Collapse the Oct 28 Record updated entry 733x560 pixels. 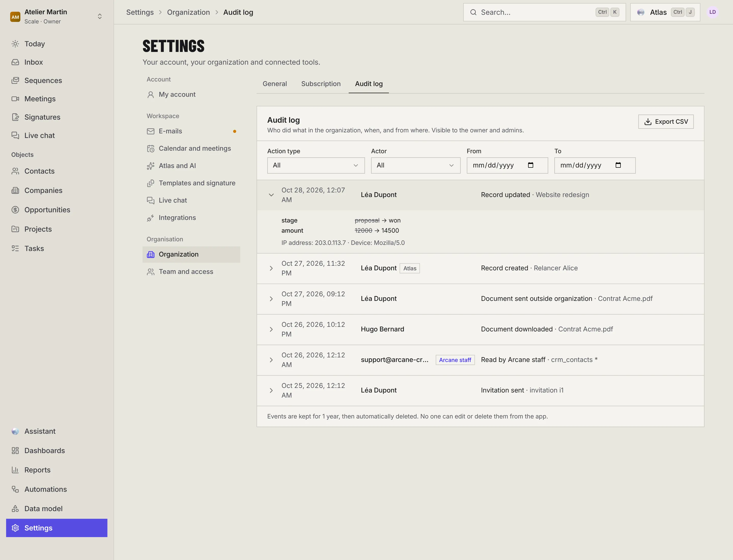pos(271,195)
